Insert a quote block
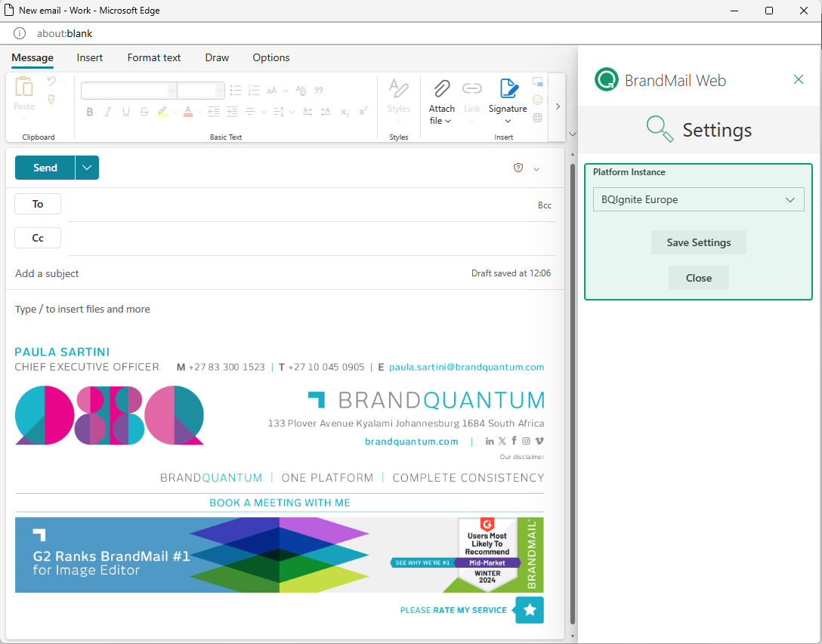 319,90
